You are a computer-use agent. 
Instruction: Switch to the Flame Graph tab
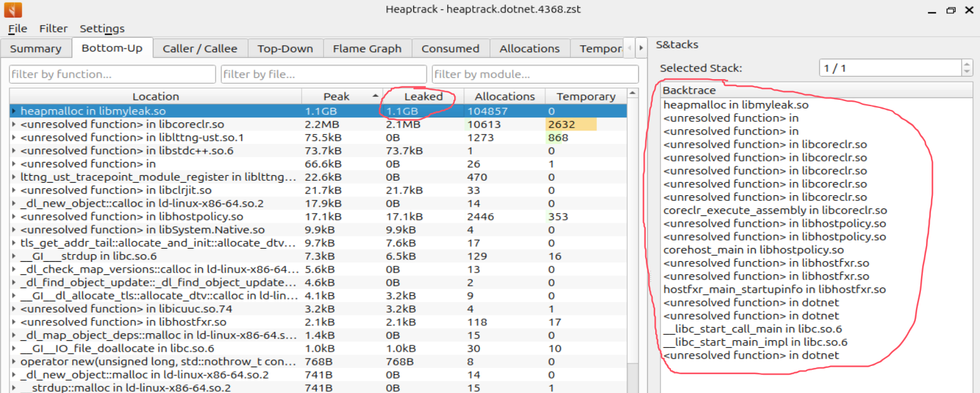tap(367, 48)
